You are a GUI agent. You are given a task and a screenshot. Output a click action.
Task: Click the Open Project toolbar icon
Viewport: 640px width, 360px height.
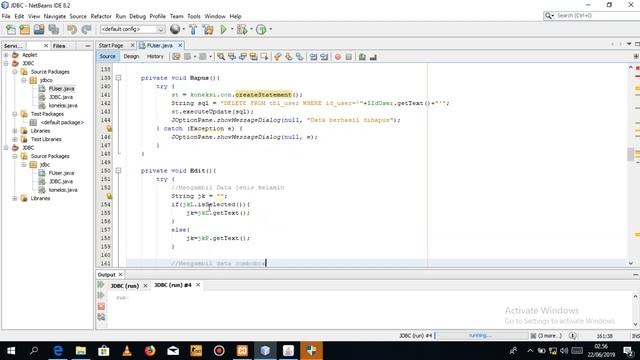[39, 29]
